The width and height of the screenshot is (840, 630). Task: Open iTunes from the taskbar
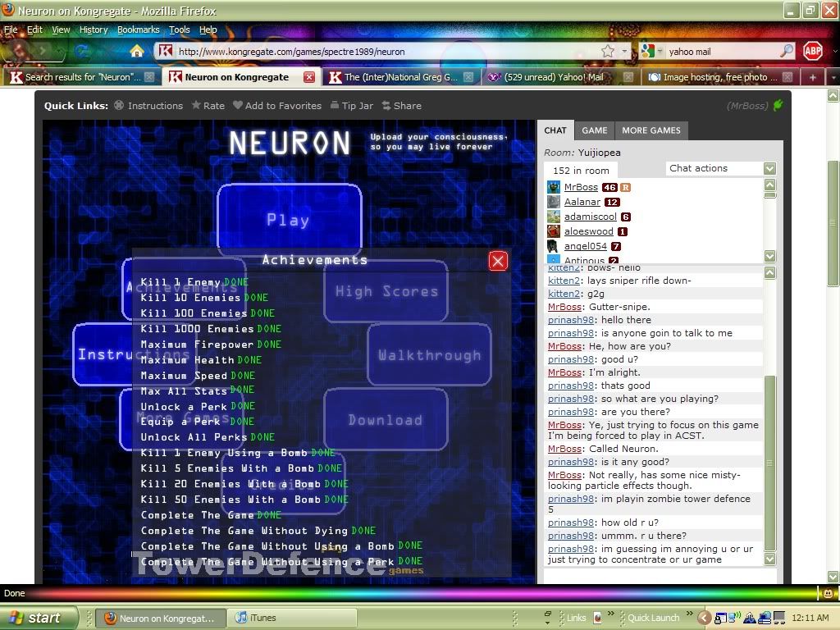pos(291,618)
